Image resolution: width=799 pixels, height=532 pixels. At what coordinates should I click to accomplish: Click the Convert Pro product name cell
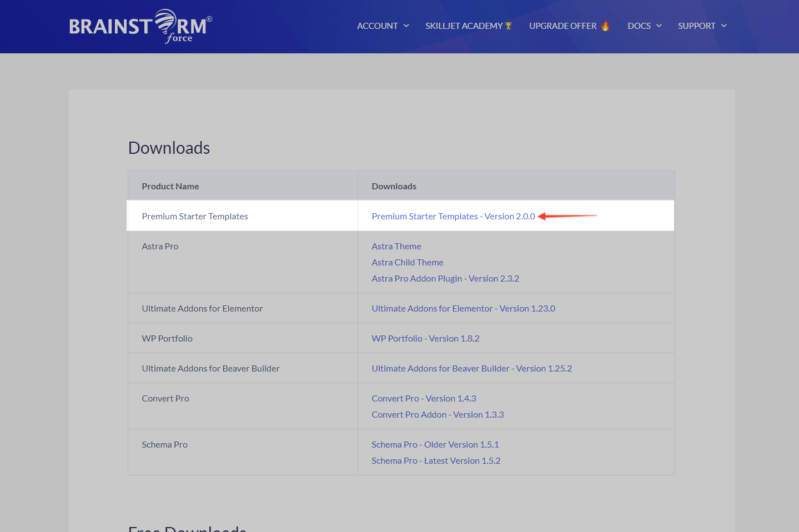click(x=243, y=406)
